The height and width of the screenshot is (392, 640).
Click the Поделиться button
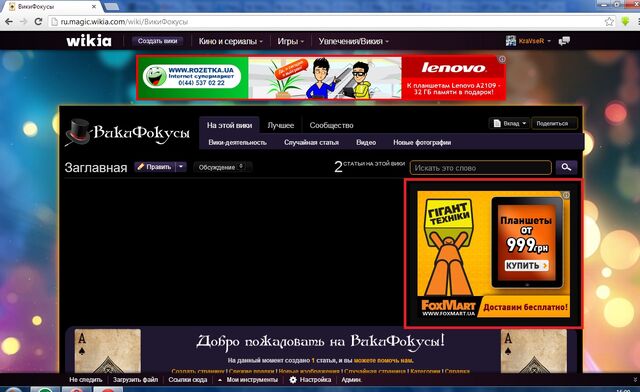554,123
